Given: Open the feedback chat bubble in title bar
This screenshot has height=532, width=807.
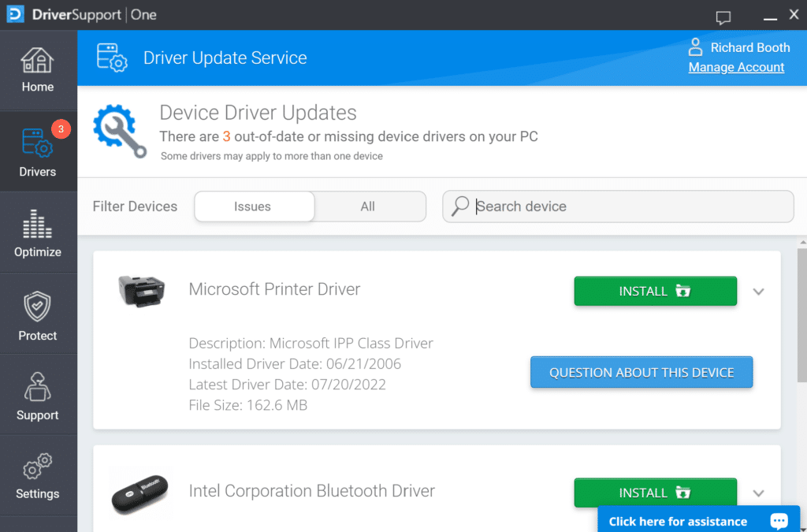Looking at the screenshot, I should (x=723, y=17).
